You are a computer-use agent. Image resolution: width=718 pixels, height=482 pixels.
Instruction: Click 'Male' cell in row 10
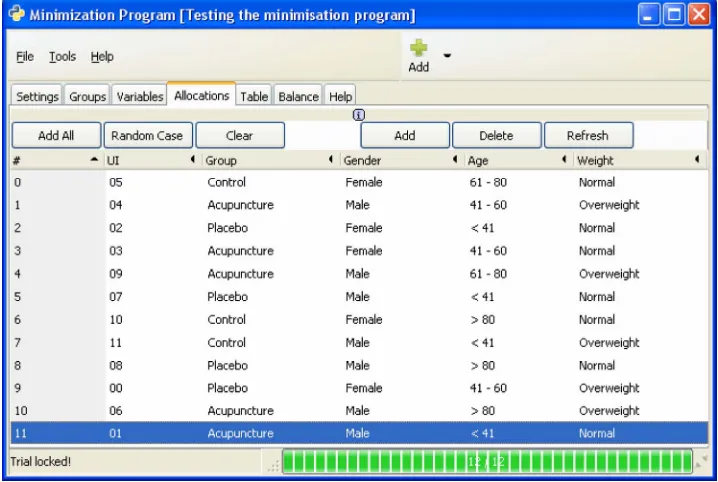click(x=357, y=411)
